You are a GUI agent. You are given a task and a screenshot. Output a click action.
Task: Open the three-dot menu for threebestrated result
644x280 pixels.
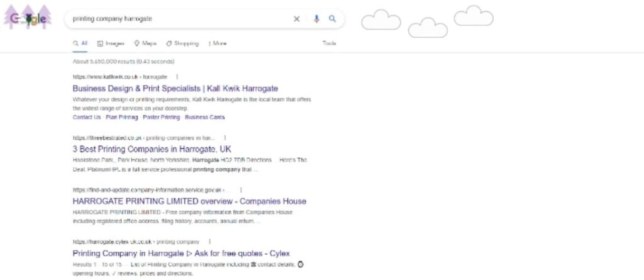[x=225, y=138]
